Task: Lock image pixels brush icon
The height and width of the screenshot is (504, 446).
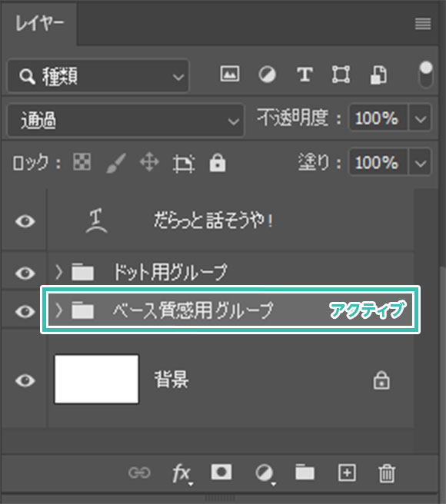Action: pos(116,163)
